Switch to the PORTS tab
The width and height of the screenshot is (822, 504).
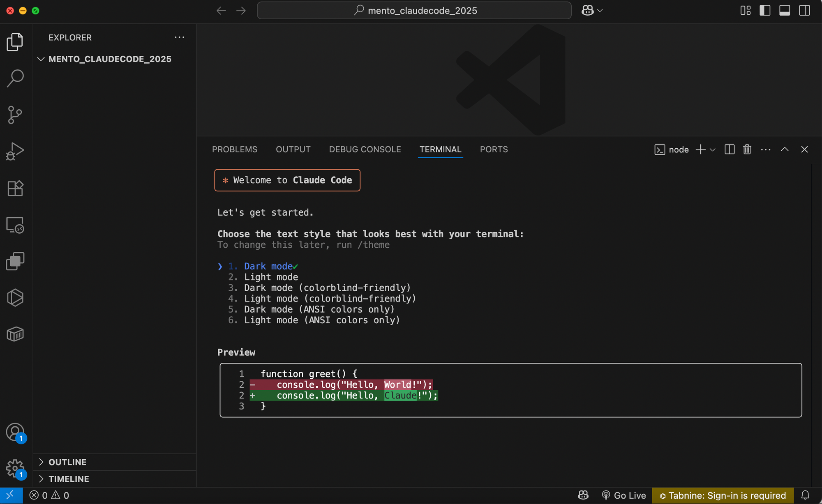[x=494, y=150]
